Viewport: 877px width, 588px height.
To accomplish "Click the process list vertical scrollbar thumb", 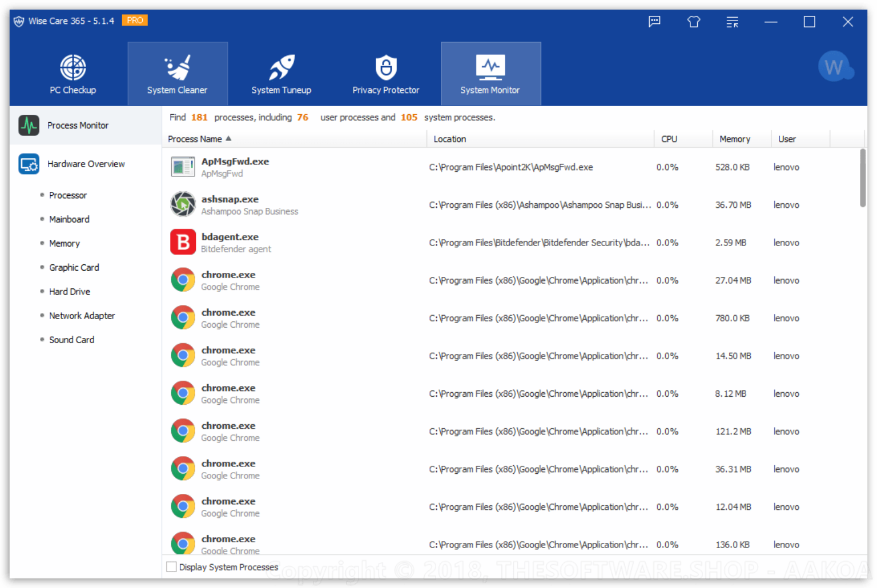I will tap(863, 178).
